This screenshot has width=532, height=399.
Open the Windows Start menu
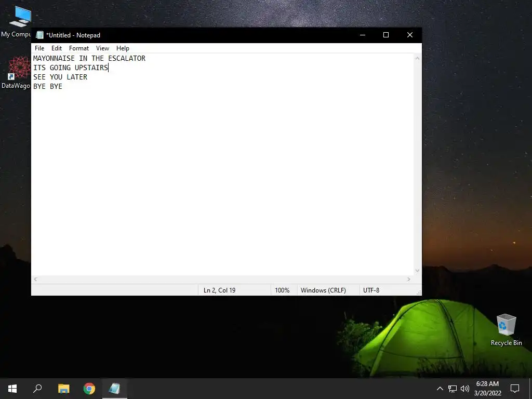[x=12, y=389]
